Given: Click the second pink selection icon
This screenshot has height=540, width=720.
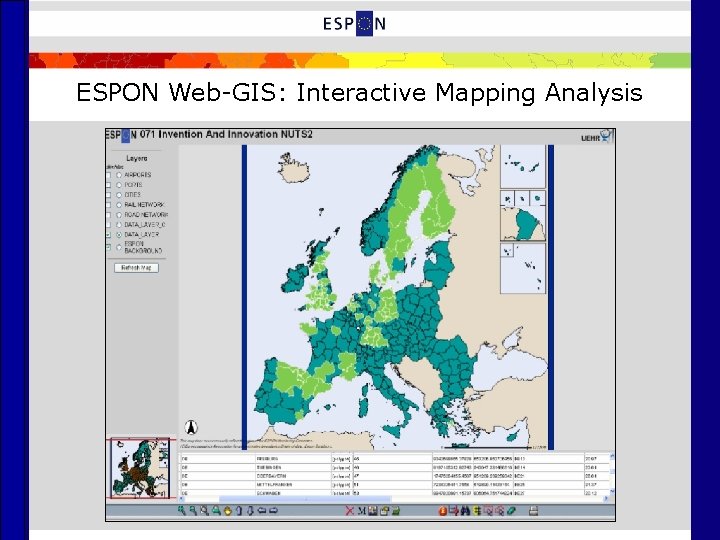Looking at the screenshot, I should 500,510.
